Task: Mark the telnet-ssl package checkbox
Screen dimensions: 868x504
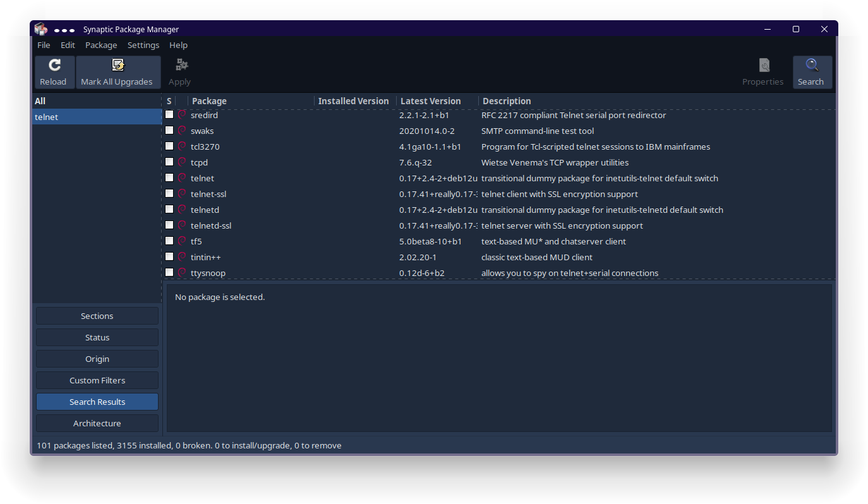Action: click(169, 194)
